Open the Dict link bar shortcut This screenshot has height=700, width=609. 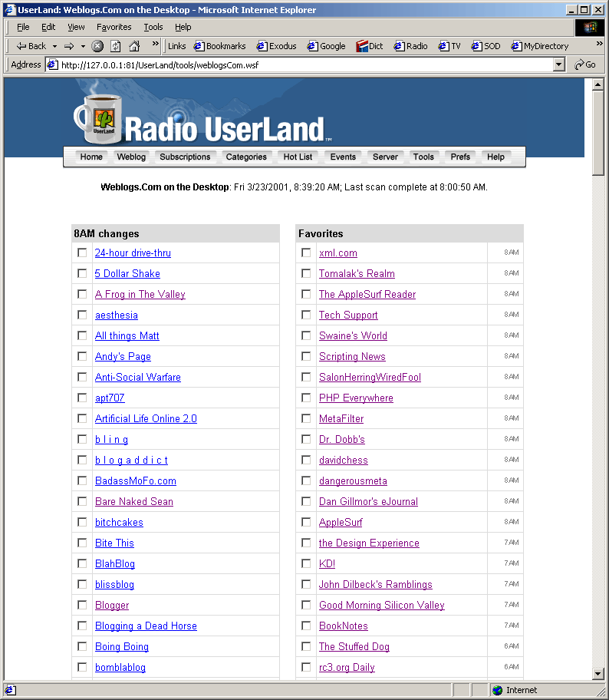coord(370,46)
